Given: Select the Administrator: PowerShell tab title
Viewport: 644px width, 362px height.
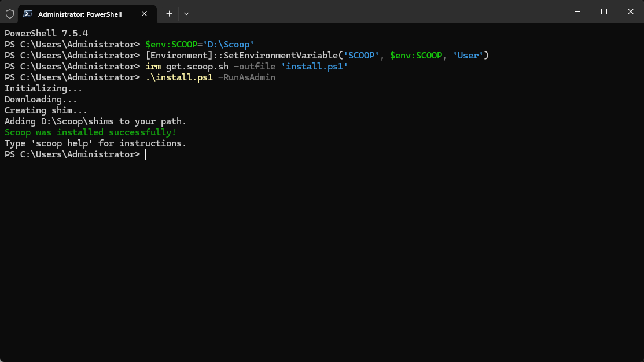Looking at the screenshot, I should [80, 14].
